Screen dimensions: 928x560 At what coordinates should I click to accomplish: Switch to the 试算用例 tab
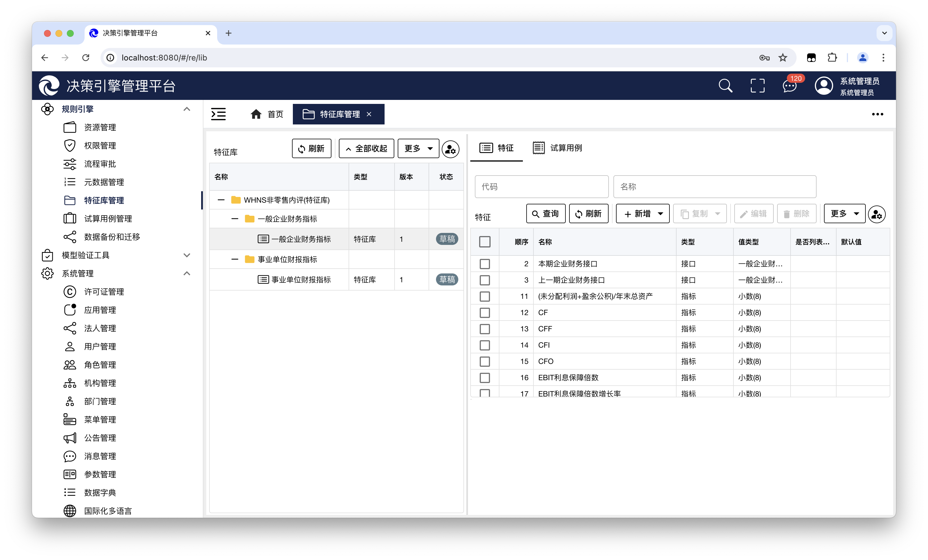click(x=558, y=148)
